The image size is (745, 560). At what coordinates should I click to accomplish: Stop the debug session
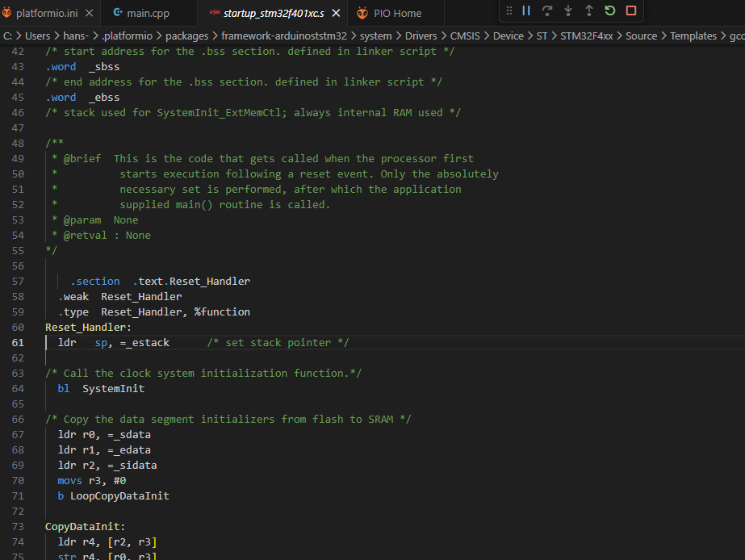coord(631,10)
